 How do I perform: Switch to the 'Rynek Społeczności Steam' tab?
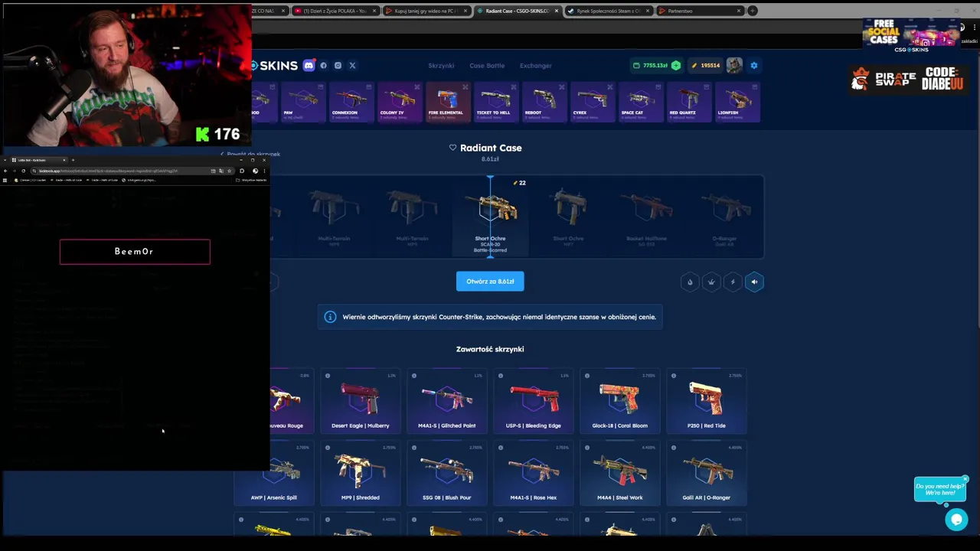coord(609,11)
